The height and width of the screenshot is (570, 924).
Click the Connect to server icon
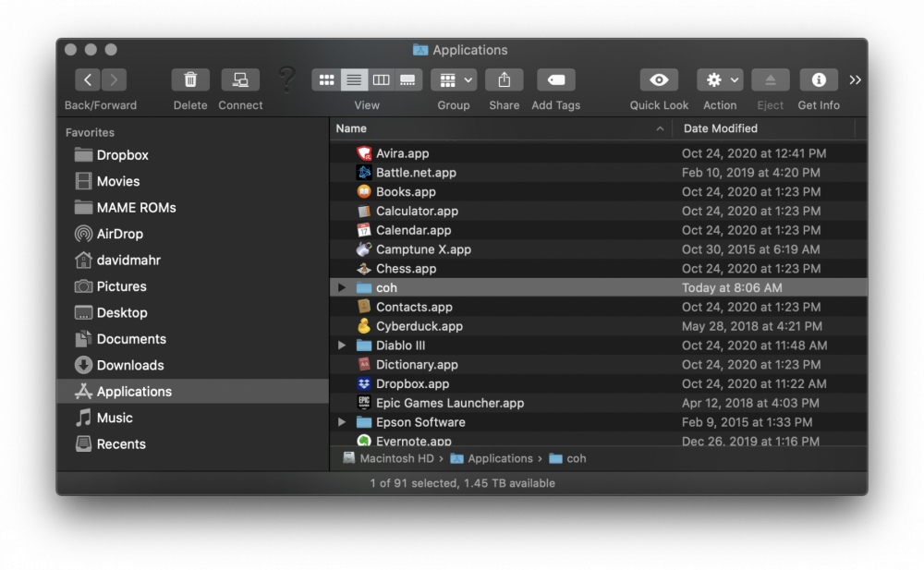point(240,80)
